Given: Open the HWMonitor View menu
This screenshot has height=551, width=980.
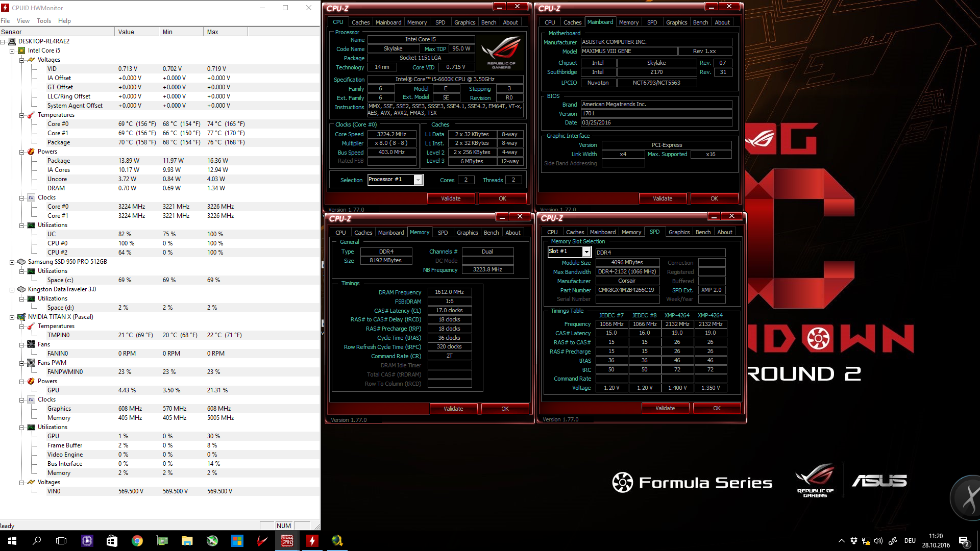Looking at the screenshot, I should (x=23, y=21).
